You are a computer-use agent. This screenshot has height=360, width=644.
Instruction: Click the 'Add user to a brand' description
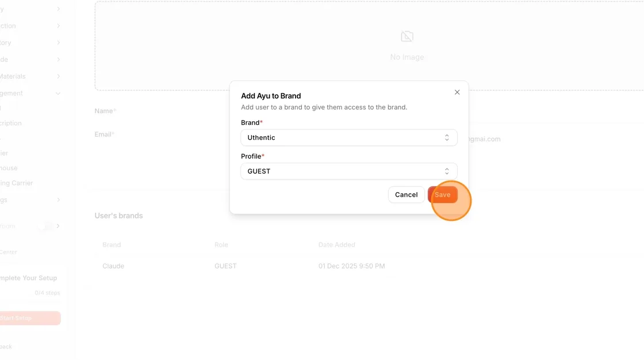point(324,108)
